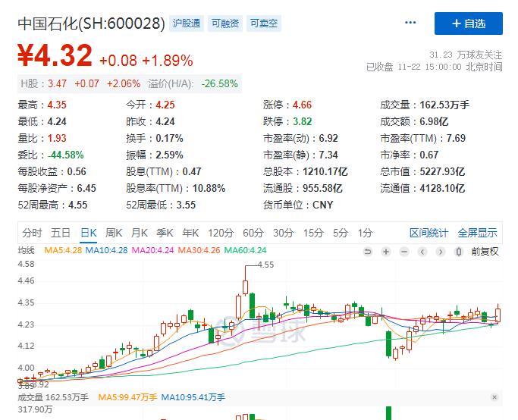Click the 成交额 value 6.98亿

pos(434,121)
